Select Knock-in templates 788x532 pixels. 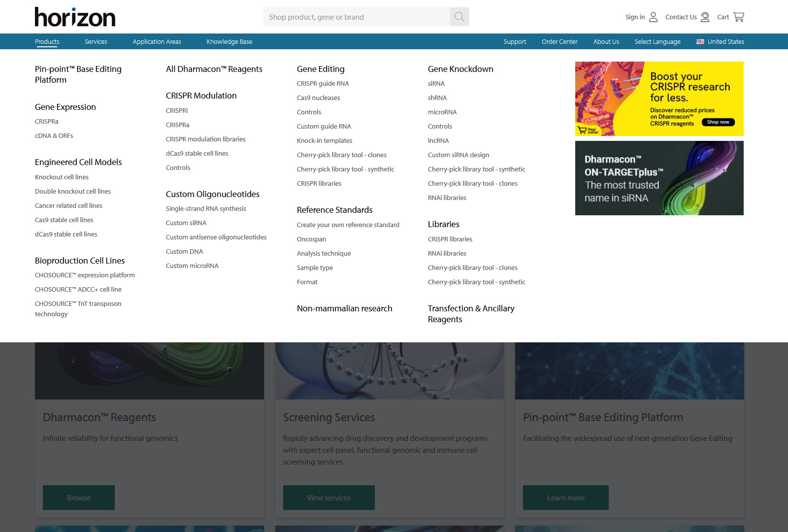[x=325, y=141]
